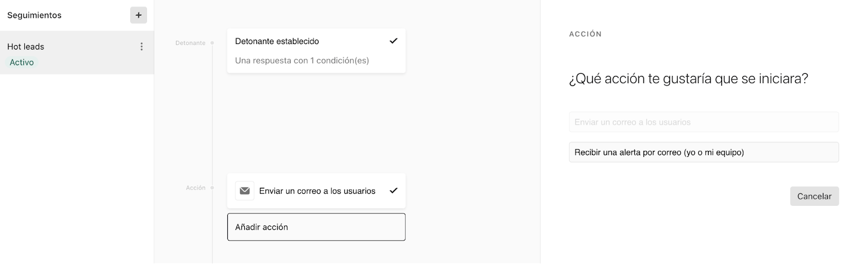Click the Detonante label on the timeline
This screenshot has height=264, width=868.
(x=190, y=43)
